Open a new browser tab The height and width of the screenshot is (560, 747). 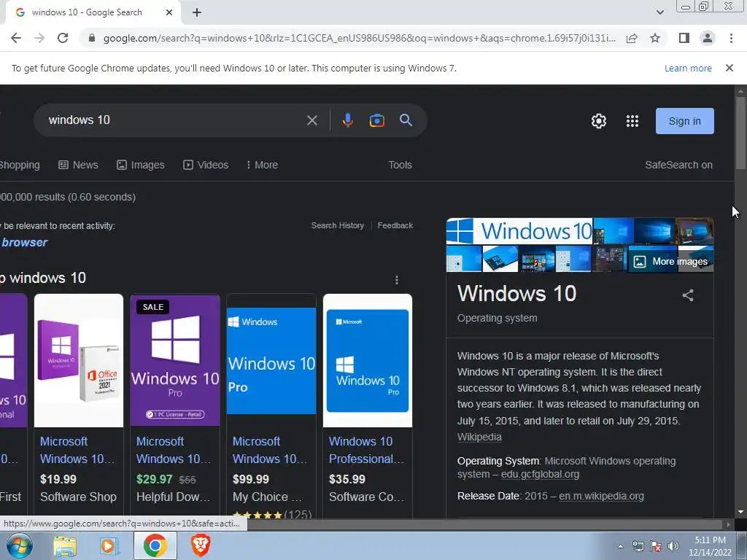tap(197, 12)
